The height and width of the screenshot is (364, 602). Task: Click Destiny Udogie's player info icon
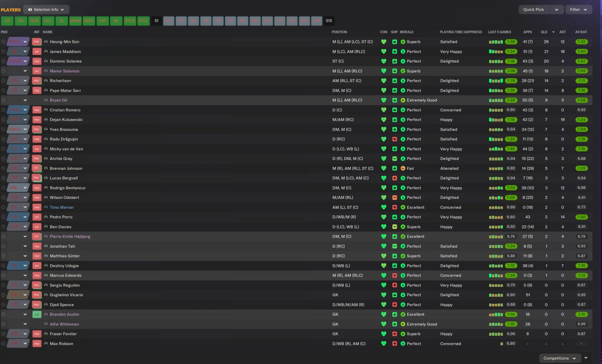(x=46, y=266)
